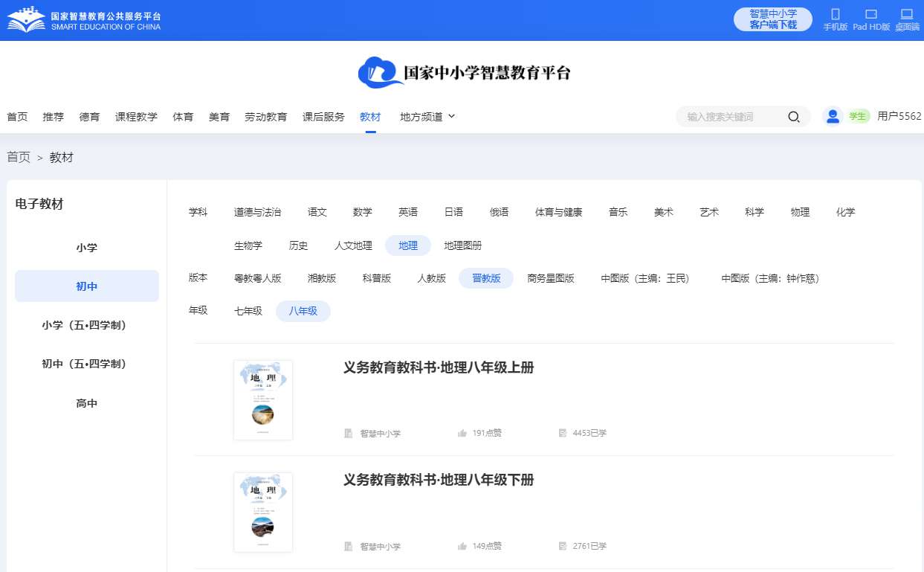This screenshot has height=572, width=924.
Task: Switch to the 劳动教育 nav tab
Action: click(266, 117)
